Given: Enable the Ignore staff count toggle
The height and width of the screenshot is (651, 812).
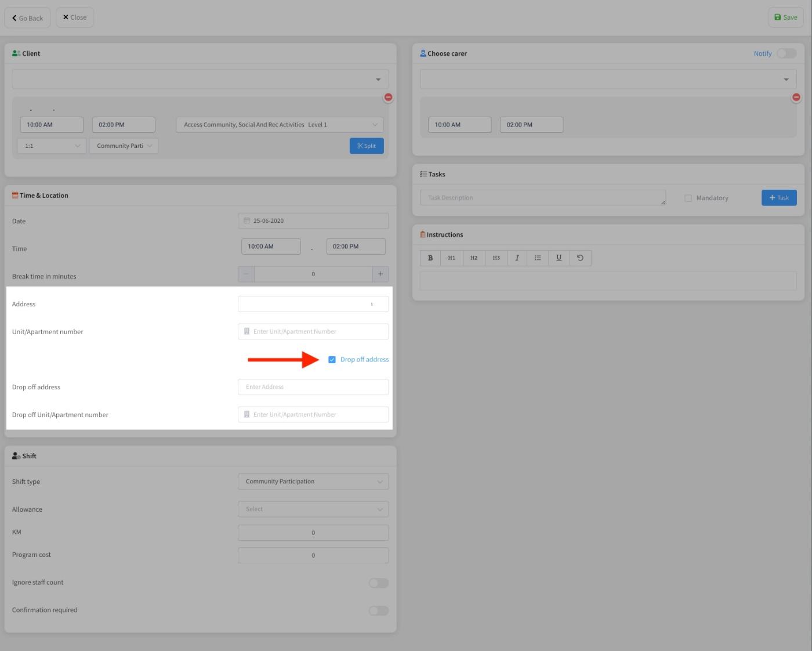Looking at the screenshot, I should pyautogui.click(x=379, y=583).
